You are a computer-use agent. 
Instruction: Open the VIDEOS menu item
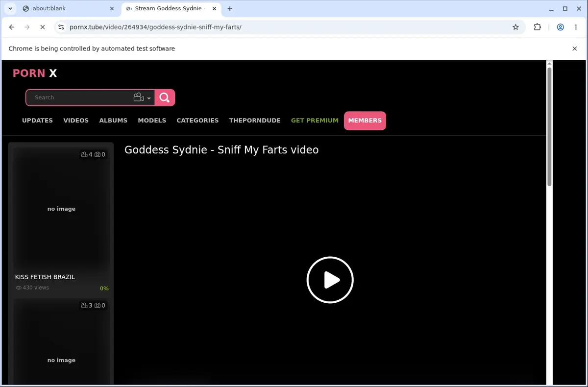(x=76, y=121)
